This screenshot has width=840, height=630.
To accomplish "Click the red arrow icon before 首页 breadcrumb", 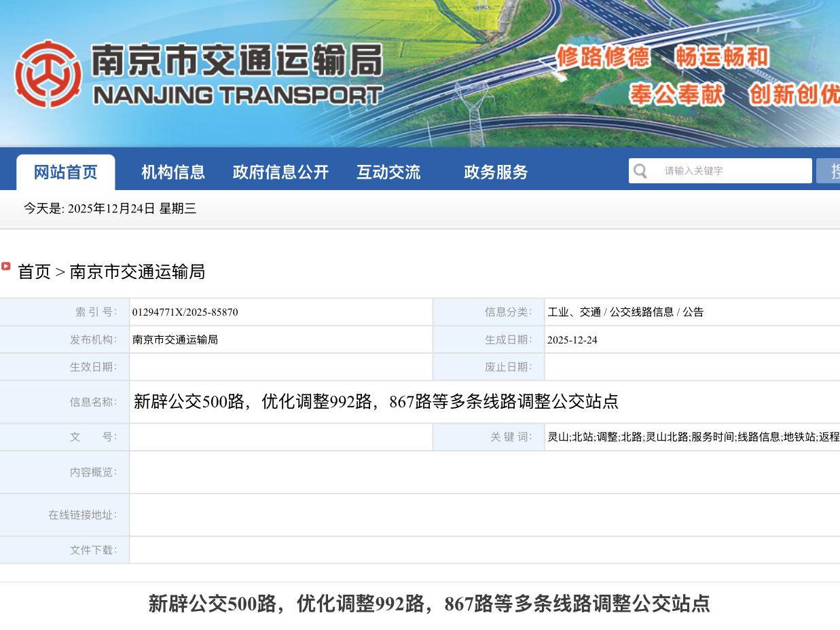I will pos(5,267).
